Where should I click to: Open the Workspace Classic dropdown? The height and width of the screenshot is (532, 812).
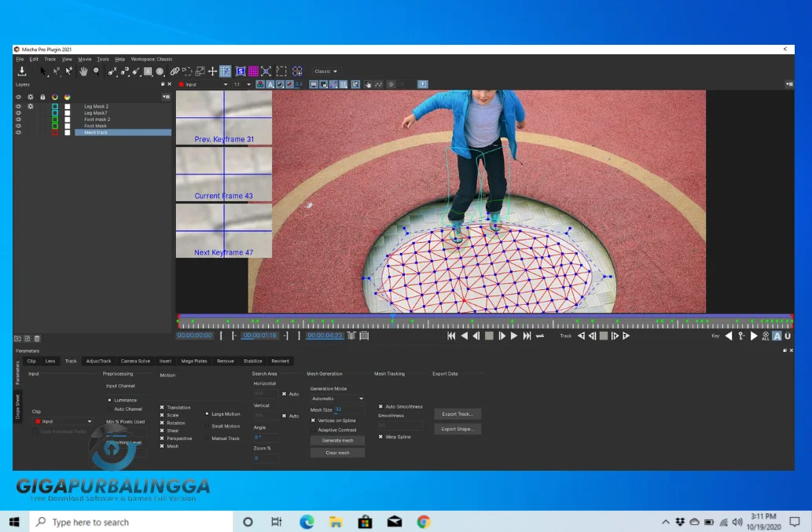tap(325, 72)
